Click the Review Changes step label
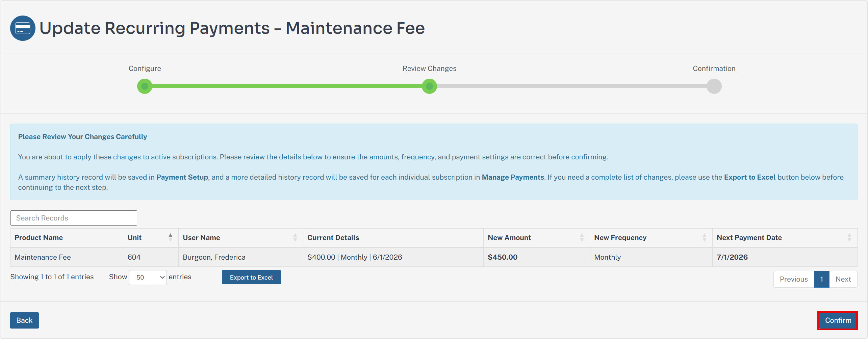Image resolution: width=868 pixels, height=339 pixels. coord(429,69)
